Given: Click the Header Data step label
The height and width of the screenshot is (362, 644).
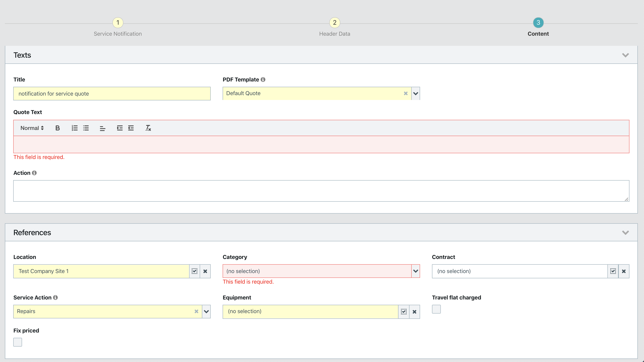Looking at the screenshot, I should [335, 34].
